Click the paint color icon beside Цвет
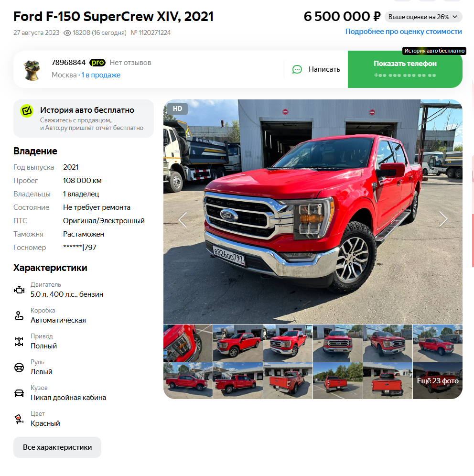This screenshot has height=476, width=474. point(19,419)
